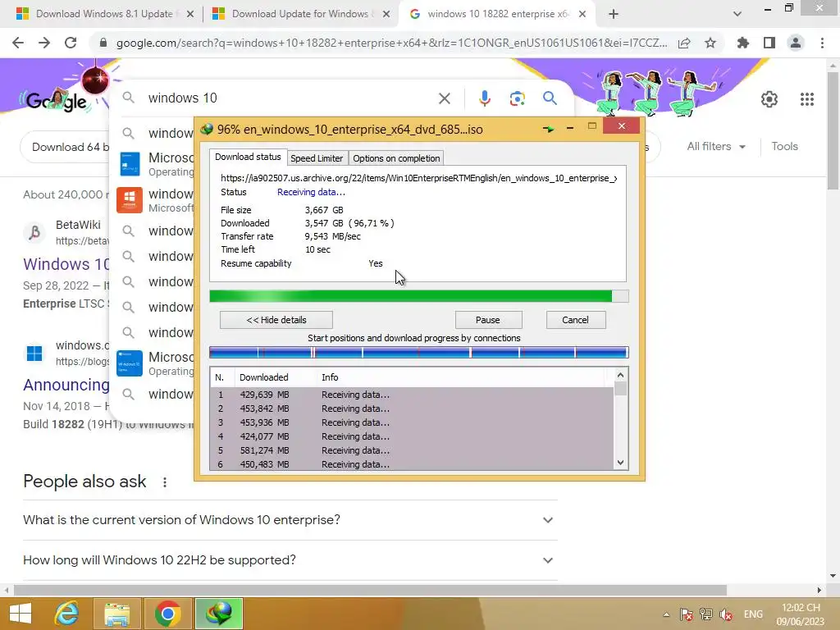The height and width of the screenshot is (630, 840).
Task: Open Options on completion tab
Action: (x=396, y=158)
